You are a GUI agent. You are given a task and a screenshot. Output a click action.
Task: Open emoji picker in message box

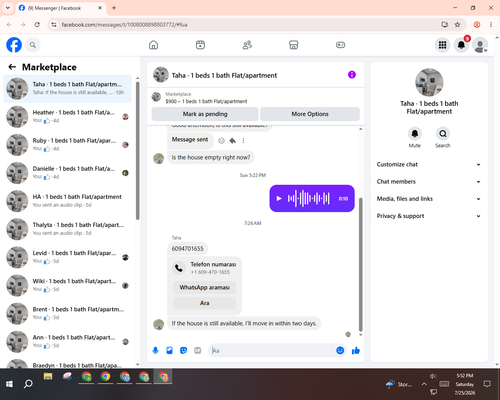[x=340, y=350]
